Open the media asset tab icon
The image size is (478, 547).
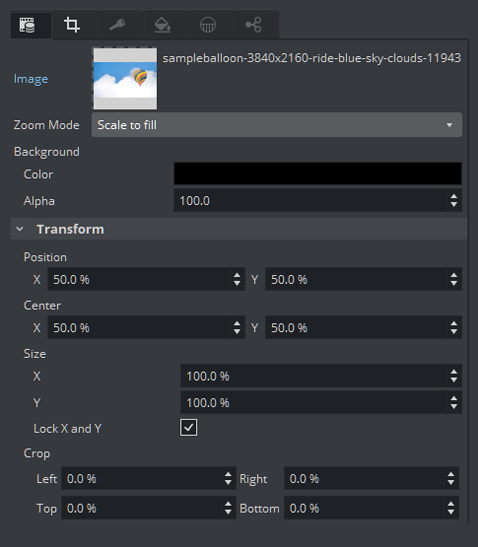(27, 25)
